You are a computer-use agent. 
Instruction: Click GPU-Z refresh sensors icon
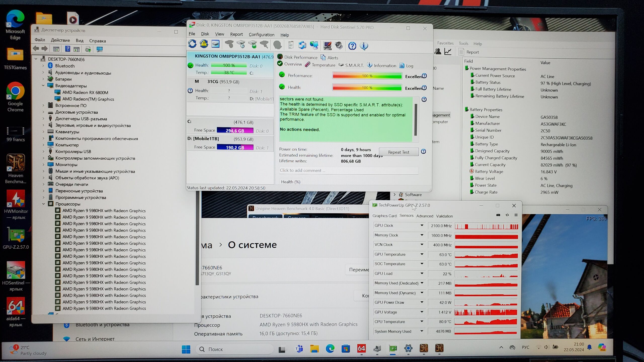pos(507,215)
